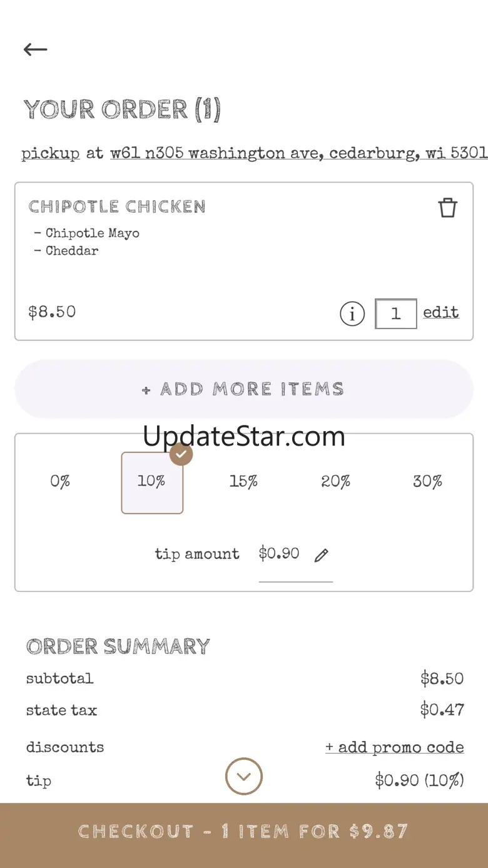Open item info circle icon
The image size is (488, 868).
352,314
